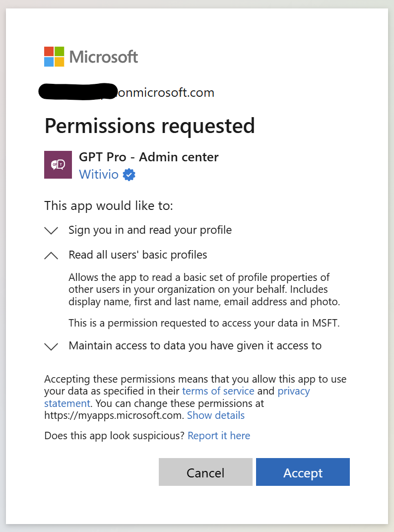Collapse the 'Read all users' basic profiles' permission
The height and width of the screenshot is (532, 394).
[51, 255]
